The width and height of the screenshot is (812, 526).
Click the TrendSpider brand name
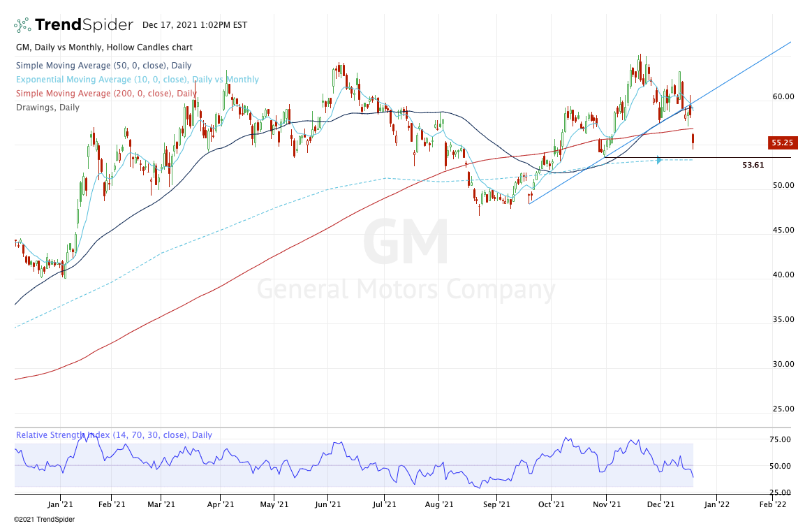(x=84, y=24)
